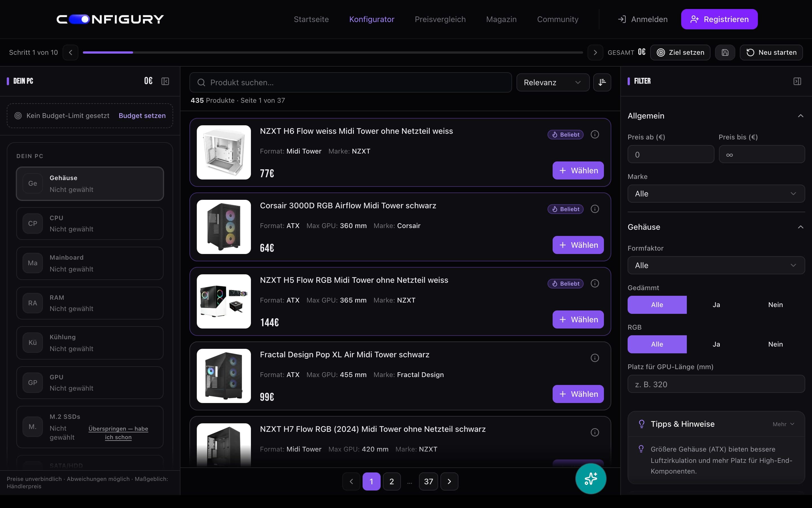Open the Community nav item
The width and height of the screenshot is (812, 508).
pyautogui.click(x=558, y=19)
